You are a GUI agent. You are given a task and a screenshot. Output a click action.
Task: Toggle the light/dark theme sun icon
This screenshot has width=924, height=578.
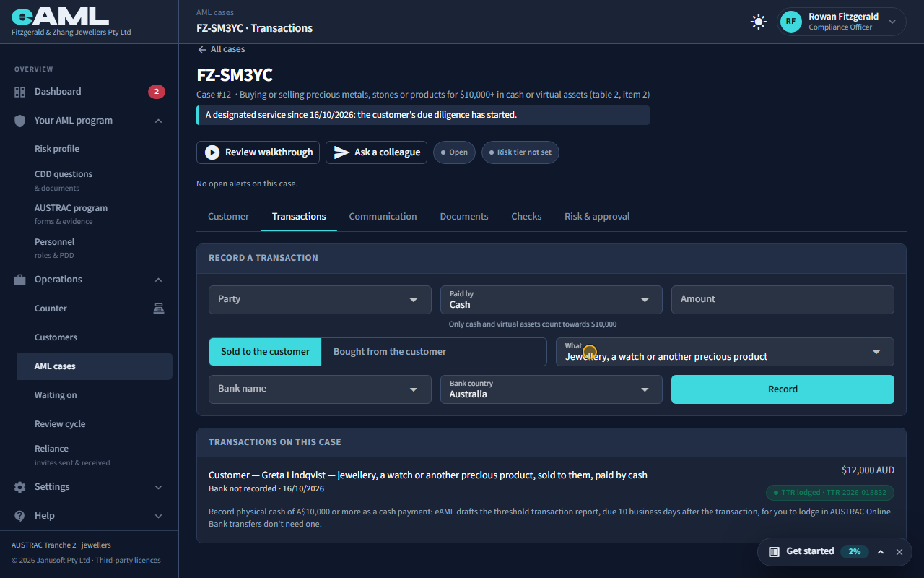tap(758, 22)
